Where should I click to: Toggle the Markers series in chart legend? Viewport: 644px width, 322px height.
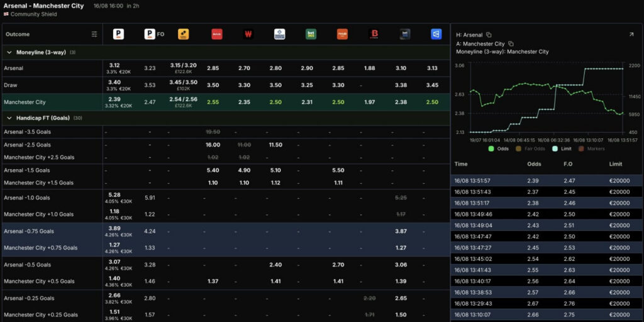(x=591, y=148)
